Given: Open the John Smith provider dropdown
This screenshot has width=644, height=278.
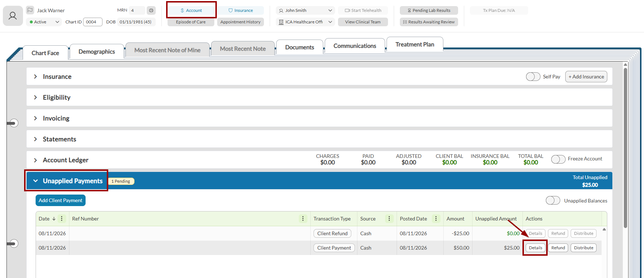Looking at the screenshot, I should pos(305,10).
